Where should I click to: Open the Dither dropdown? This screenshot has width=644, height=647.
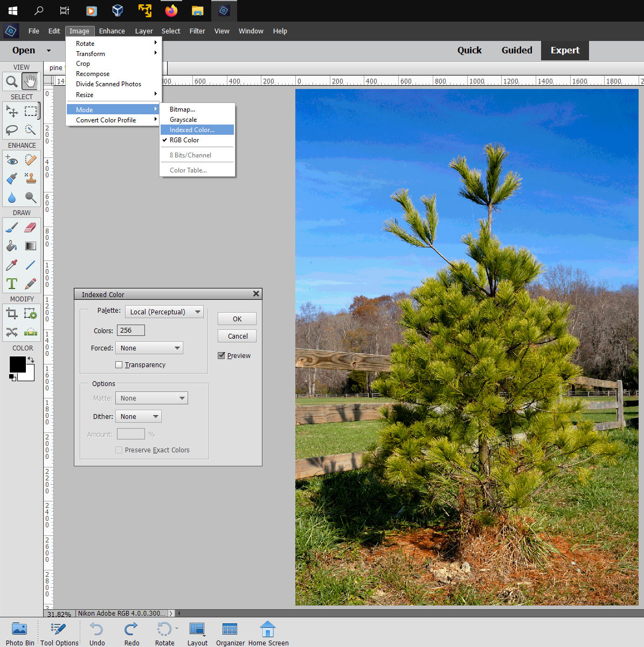tap(138, 416)
